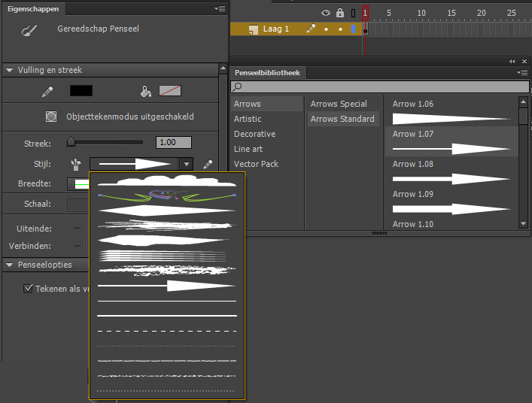532x403 pixels.
Task: Collapse the Penseelbibliotheek panel with double arrows
Action: (512, 62)
